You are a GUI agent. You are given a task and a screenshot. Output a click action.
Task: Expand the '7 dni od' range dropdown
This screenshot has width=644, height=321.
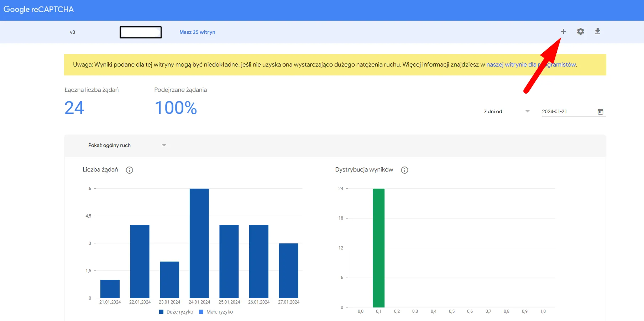click(507, 111)
